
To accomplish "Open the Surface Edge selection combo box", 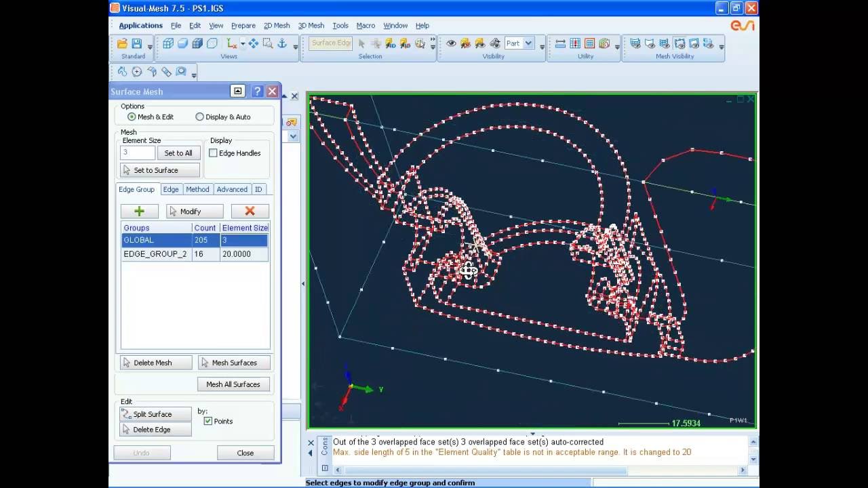I will pos(331,43).
